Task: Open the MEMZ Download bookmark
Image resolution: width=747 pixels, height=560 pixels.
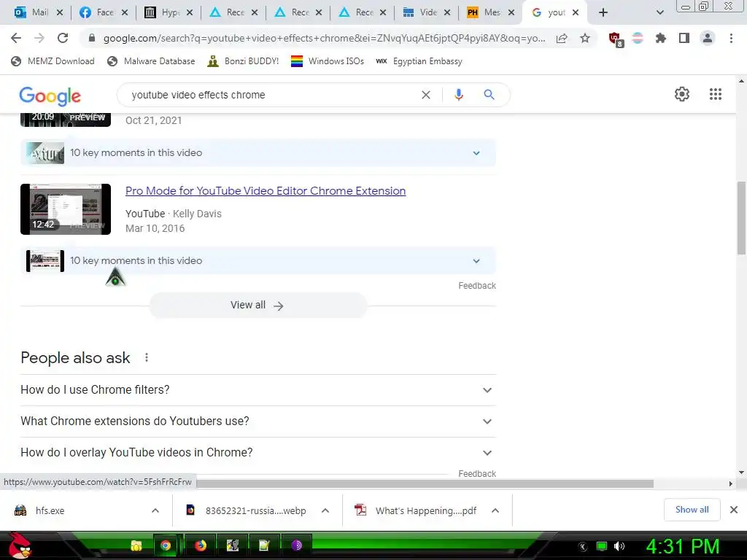Action: [53, 61]
